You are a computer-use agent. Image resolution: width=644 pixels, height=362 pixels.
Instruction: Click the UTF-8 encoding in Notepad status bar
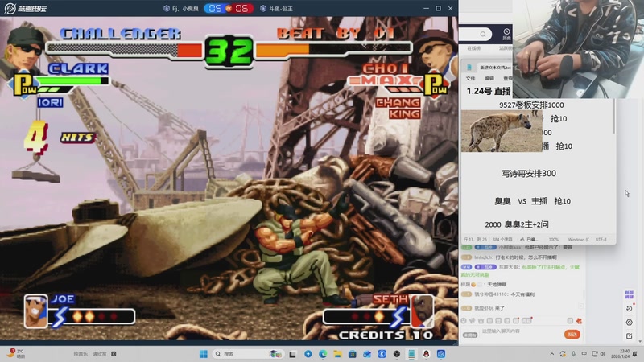pos(601,239)
